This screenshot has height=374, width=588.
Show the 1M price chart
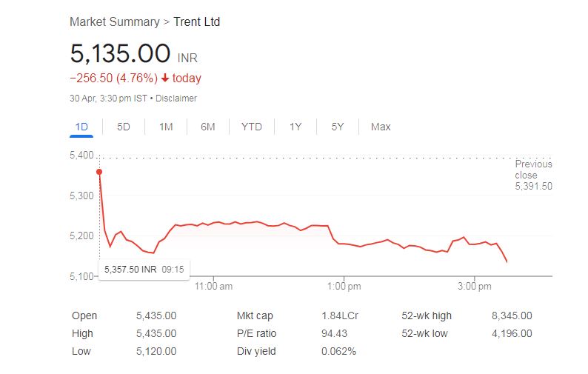(x=166, y=127)
